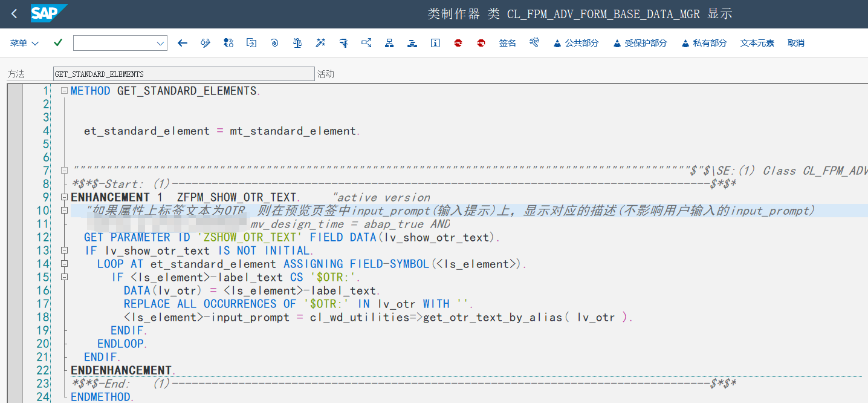868x403 pixels.
Task: Click the 签名 signature button
Action: (x=508, y=43)
